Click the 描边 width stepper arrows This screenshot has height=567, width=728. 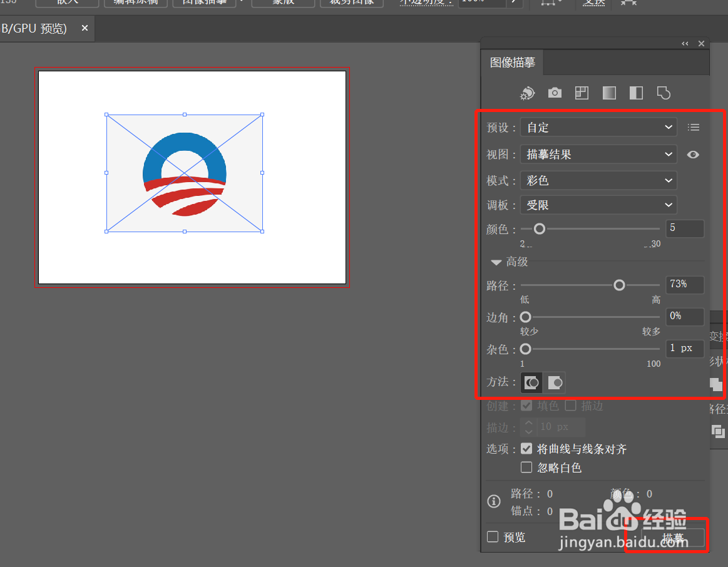pyautogui.click(x=528, y=427)
